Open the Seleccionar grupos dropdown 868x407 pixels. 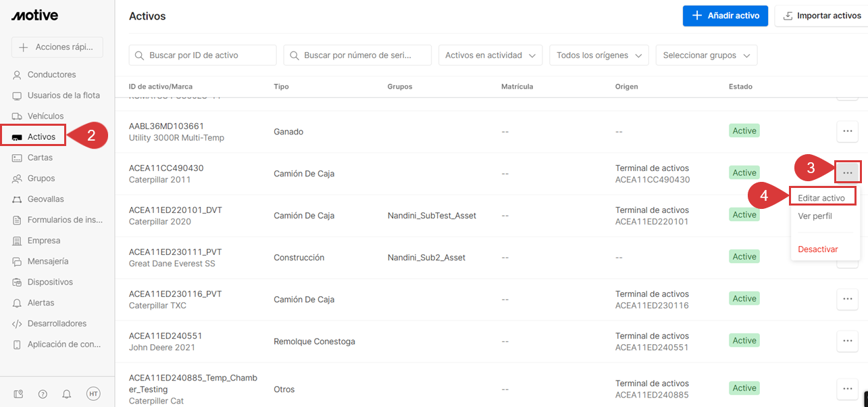(x=706, y=55)
